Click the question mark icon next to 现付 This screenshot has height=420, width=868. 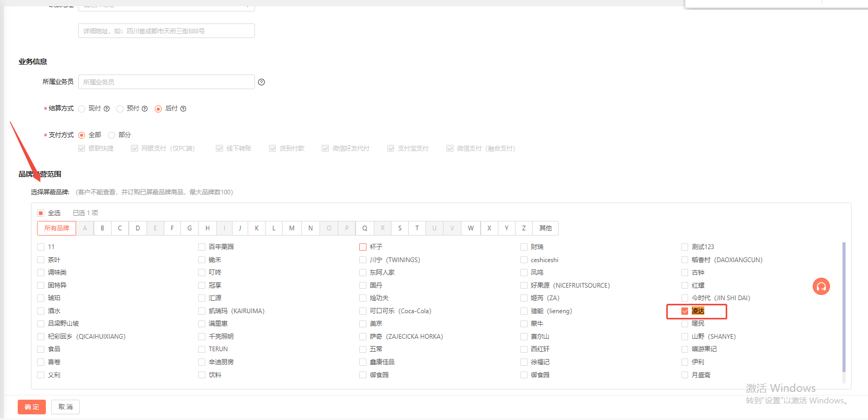pos(107,109)
